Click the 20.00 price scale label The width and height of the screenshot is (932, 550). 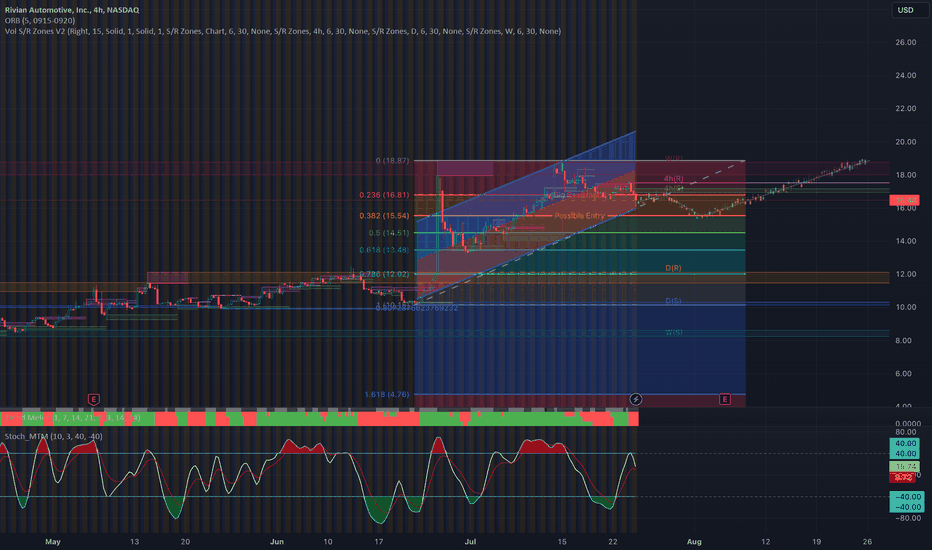coord(905,142)
